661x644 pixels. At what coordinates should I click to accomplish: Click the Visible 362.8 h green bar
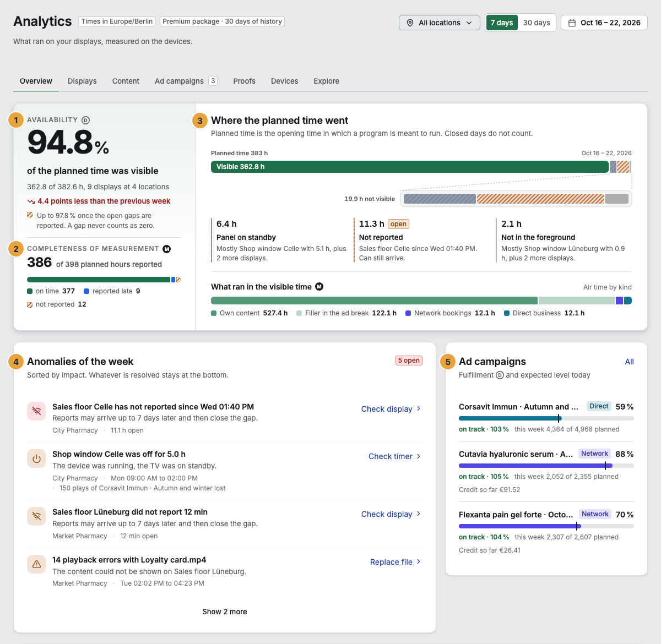coord(410,167)
